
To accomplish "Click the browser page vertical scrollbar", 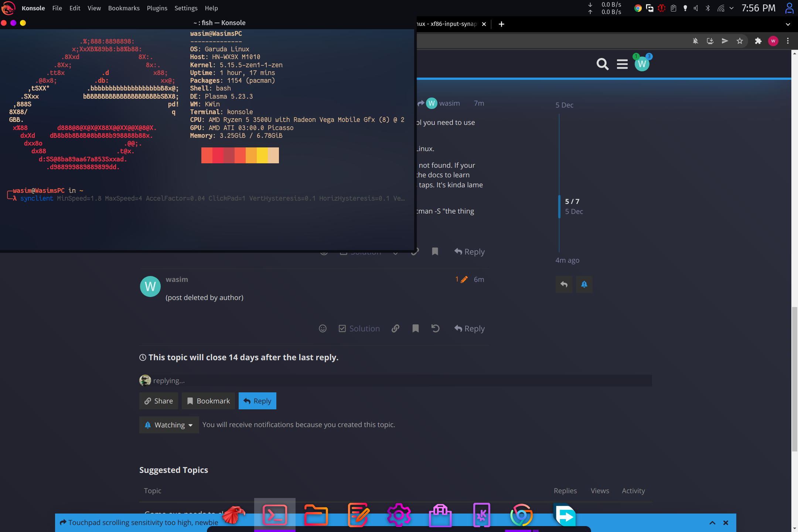I will tap(794, 379).
